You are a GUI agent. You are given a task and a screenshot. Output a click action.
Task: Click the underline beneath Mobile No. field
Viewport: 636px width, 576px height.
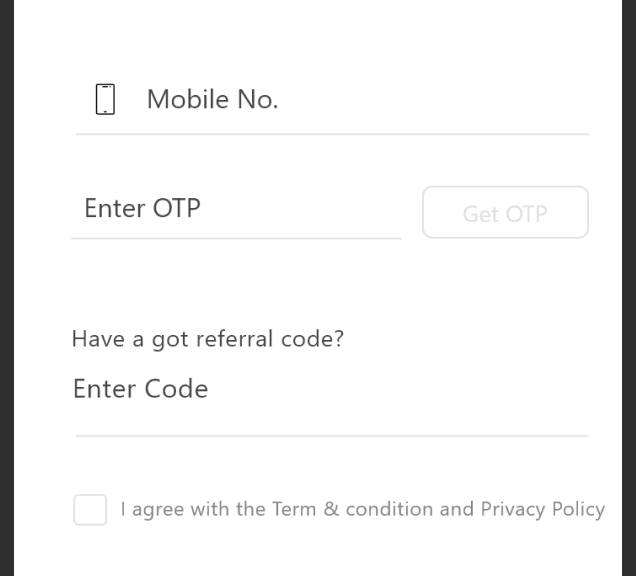pyautogui.click(x=332, y=134)
